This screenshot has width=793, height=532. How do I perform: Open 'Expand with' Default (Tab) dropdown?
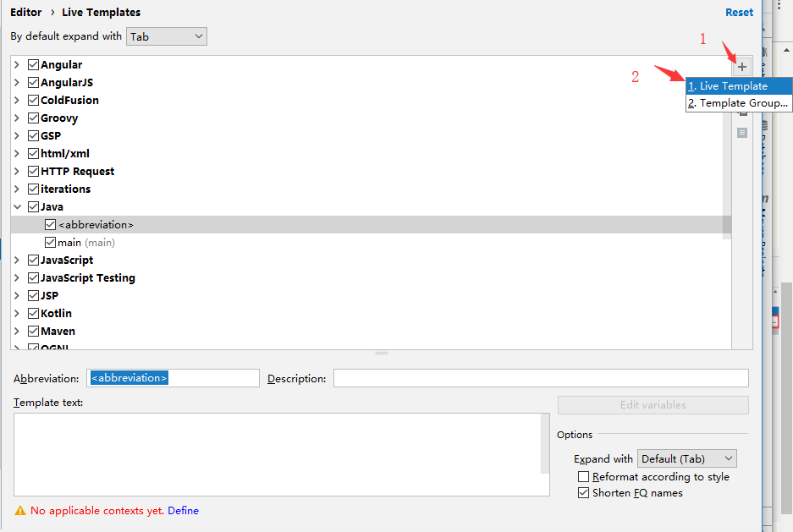pos(687,458)
